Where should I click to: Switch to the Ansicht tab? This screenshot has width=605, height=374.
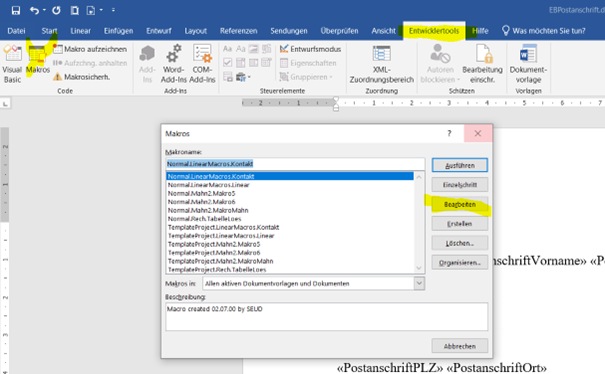(x=384, y=31)
